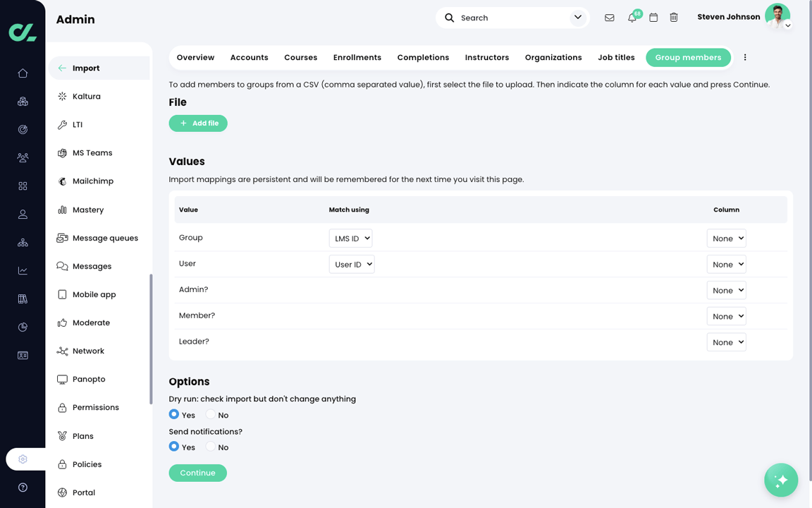Click the trash icon in the top bar
The height and width of the screenshot is (508, 812).
[x=674, y=18]
